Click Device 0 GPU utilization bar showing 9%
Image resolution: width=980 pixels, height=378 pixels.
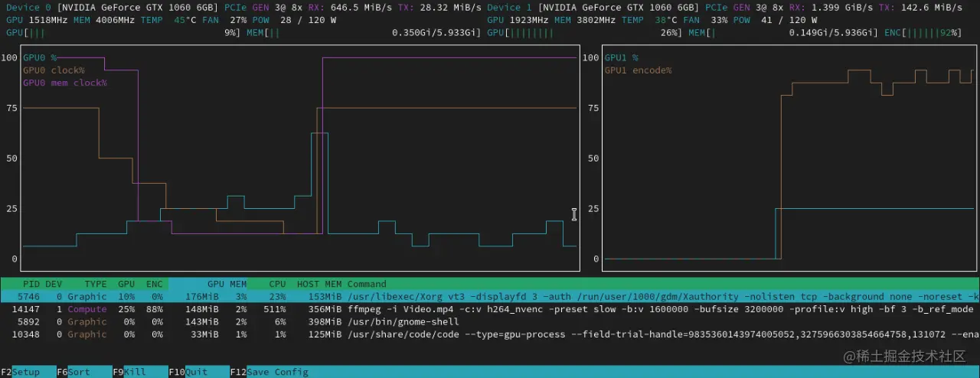coord(123,33)
